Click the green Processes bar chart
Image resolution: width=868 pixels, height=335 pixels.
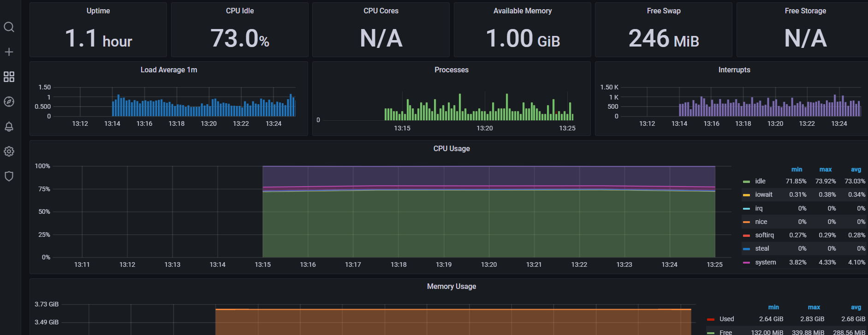[479, 107]
